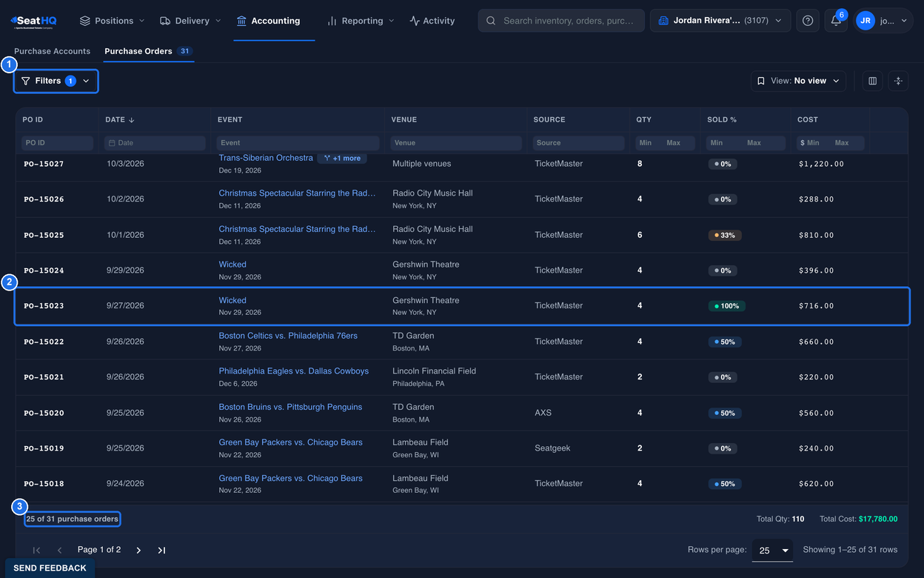Image resolution: width=924 pixels, height=578 pixels.
Task: Click the SeatHQ logo
Action: (x=33, y=21)
